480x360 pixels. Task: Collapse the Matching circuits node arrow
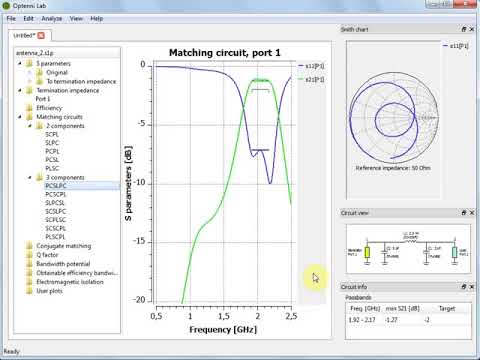19,117
